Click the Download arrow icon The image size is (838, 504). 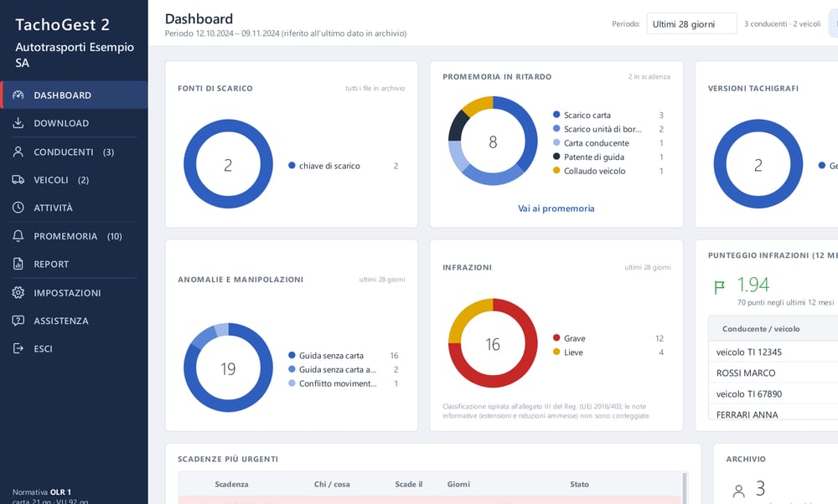[18, 123]
